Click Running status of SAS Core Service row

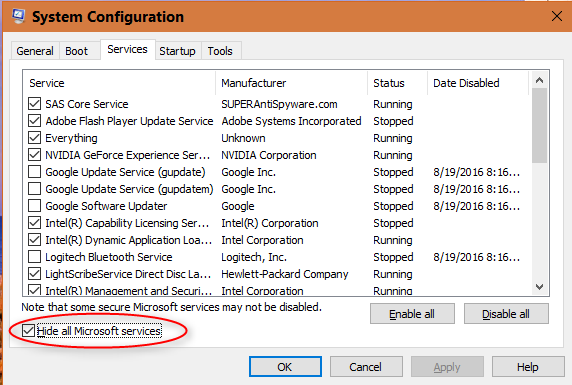[393, 104]
